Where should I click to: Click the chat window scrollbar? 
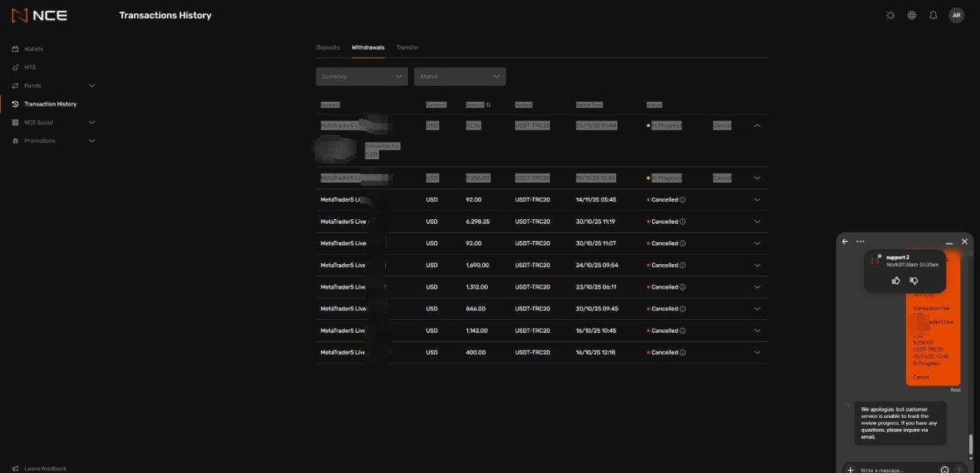coord(971,444)
